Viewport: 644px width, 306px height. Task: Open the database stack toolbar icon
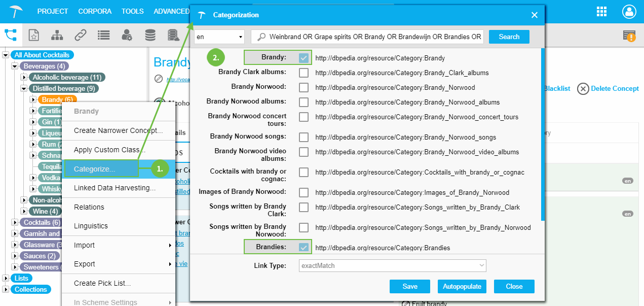(150, 35)
